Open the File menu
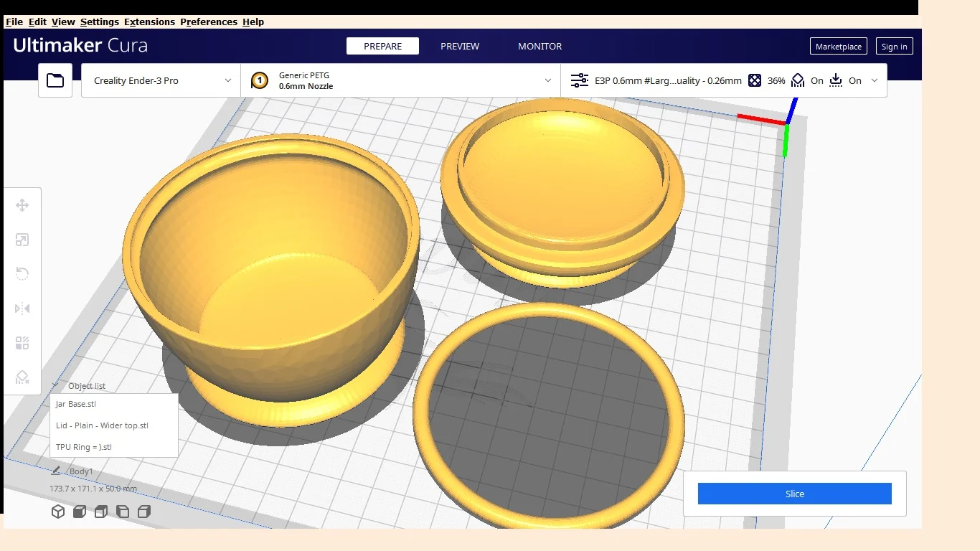 coord(14,22)
